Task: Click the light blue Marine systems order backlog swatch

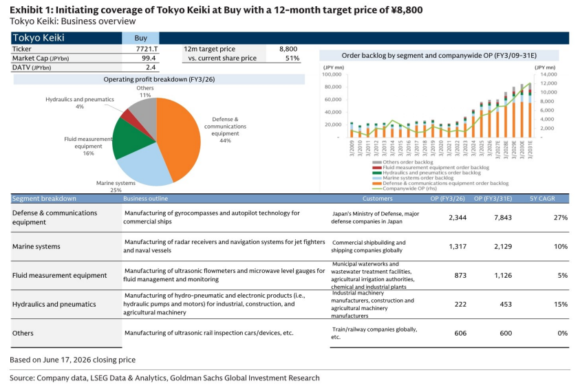Action: tap(376, 178)
